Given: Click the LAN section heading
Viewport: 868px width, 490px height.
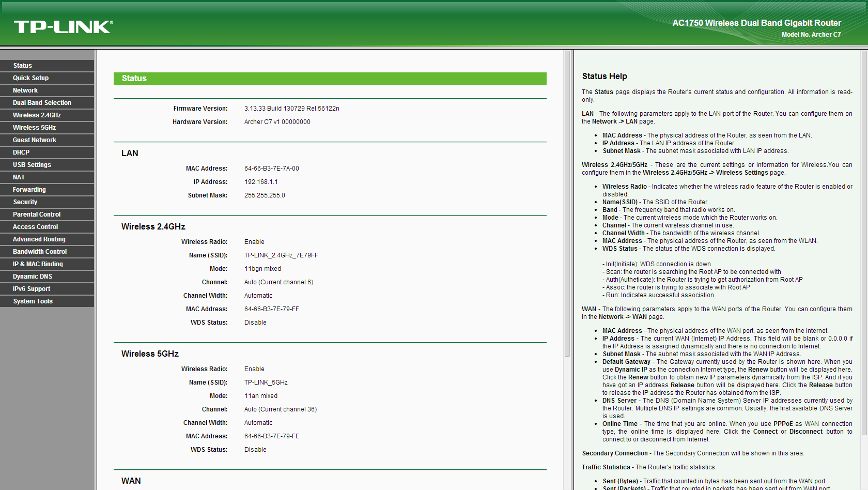Looking at the screenshot, I should click(130, 154).
